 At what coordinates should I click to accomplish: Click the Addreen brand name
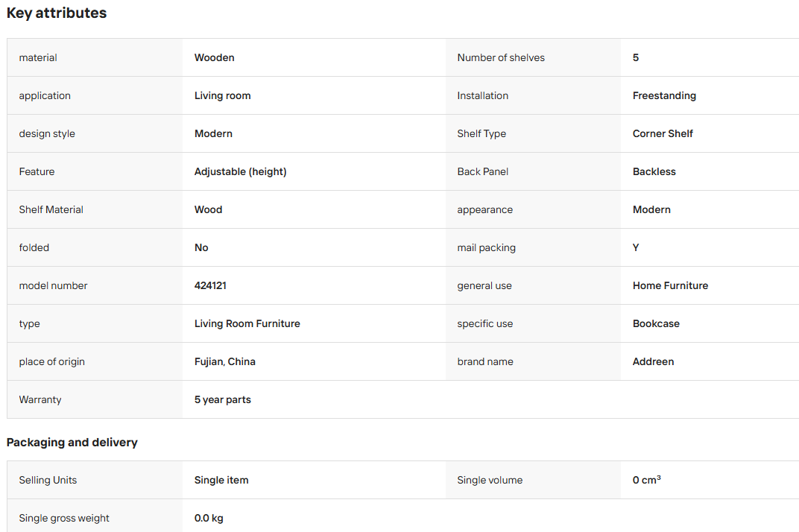pos(653,362)
